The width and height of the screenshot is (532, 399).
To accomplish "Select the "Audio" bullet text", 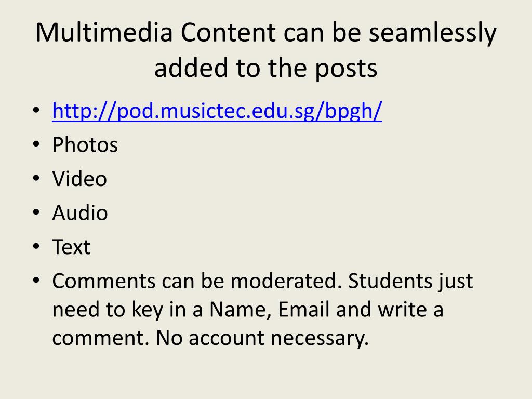I will click(x=80, y=212).
